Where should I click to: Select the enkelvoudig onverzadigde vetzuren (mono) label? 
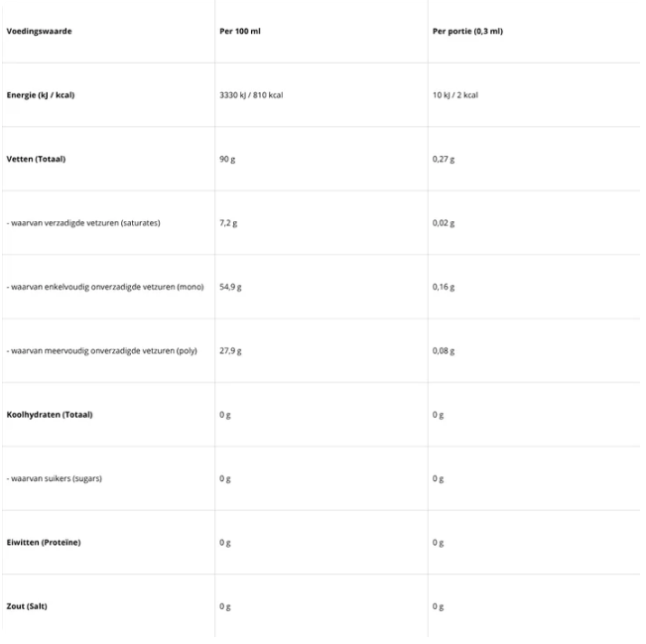[x=105, y=287]
